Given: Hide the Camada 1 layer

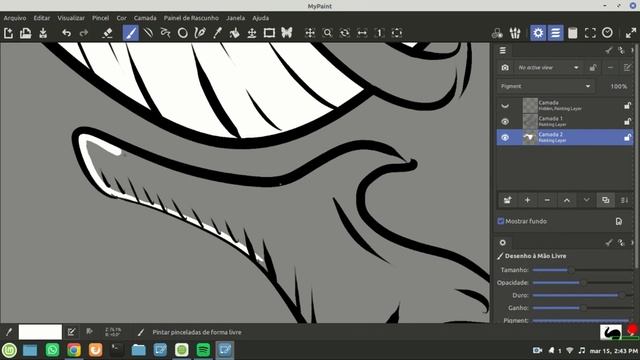Looking at the screenshot, I should (505, 122).
